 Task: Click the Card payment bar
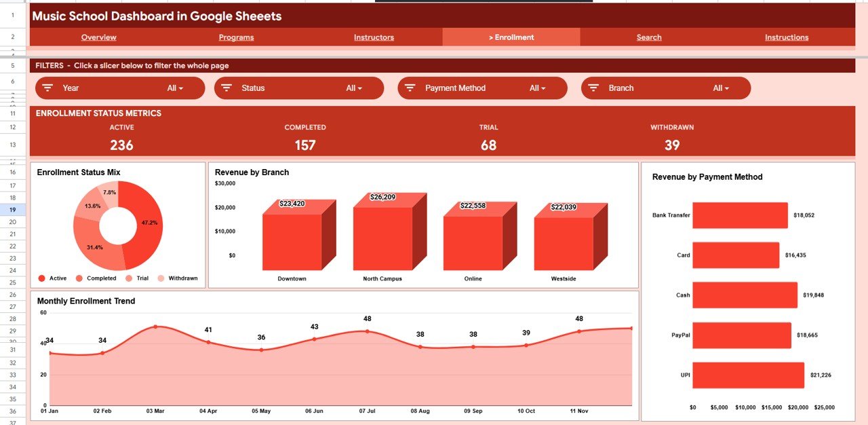point(736,255)
